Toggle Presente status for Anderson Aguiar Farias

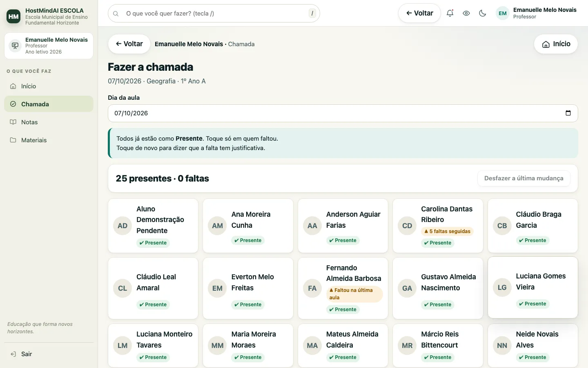pyautogui.click(x=343, y=240)
